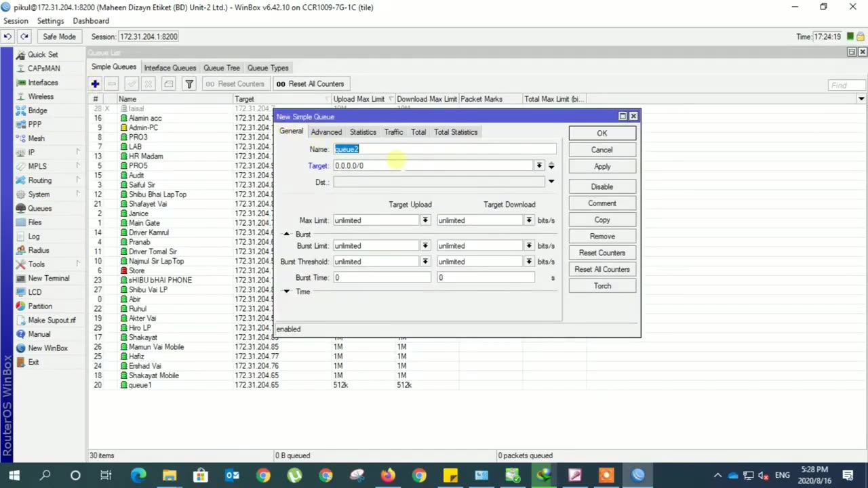
Task: Open PPP in sidebar
Action: [35, 125]
